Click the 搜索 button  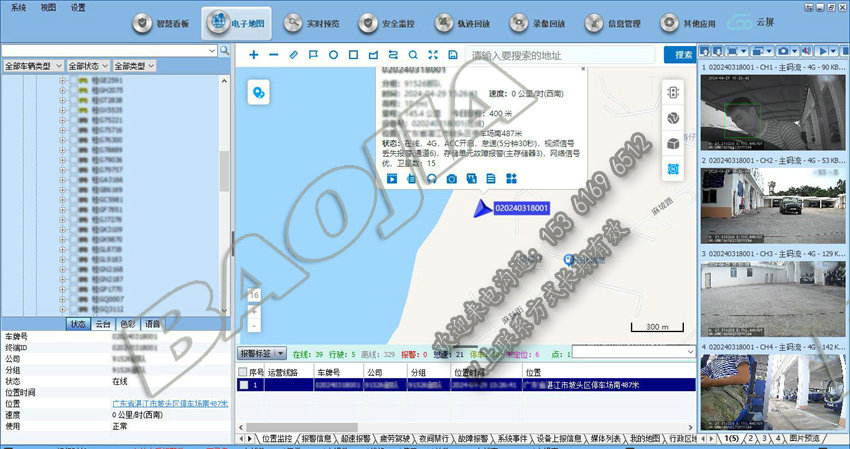pyautogui.click(x=684, y=54)
